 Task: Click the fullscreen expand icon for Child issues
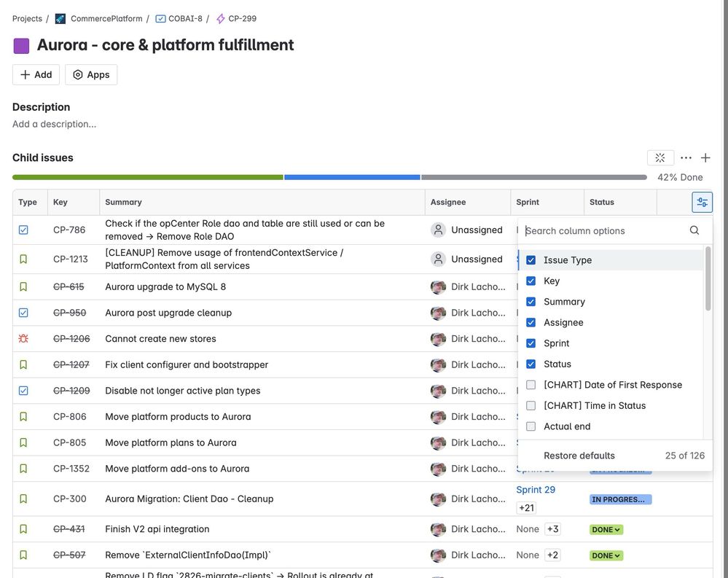pos(659,157)
